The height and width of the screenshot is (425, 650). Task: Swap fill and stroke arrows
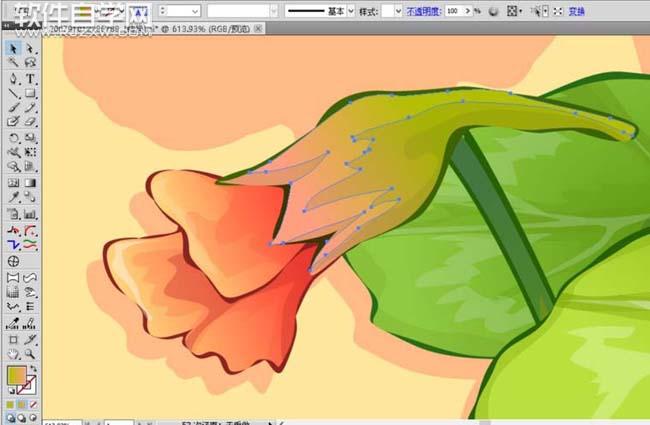(35, 368)
